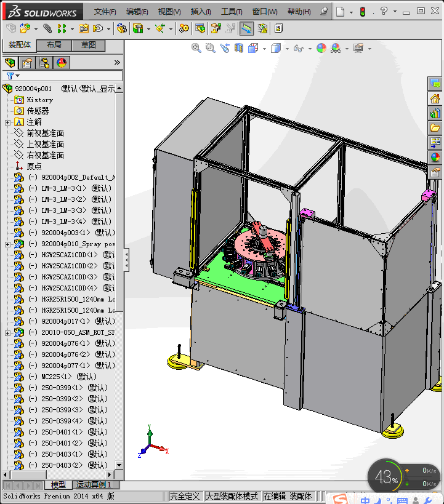The width and height of the screenshot is (444, 504).
Task: Switch to ConfigurationManager tab
Action: (44, 62)
